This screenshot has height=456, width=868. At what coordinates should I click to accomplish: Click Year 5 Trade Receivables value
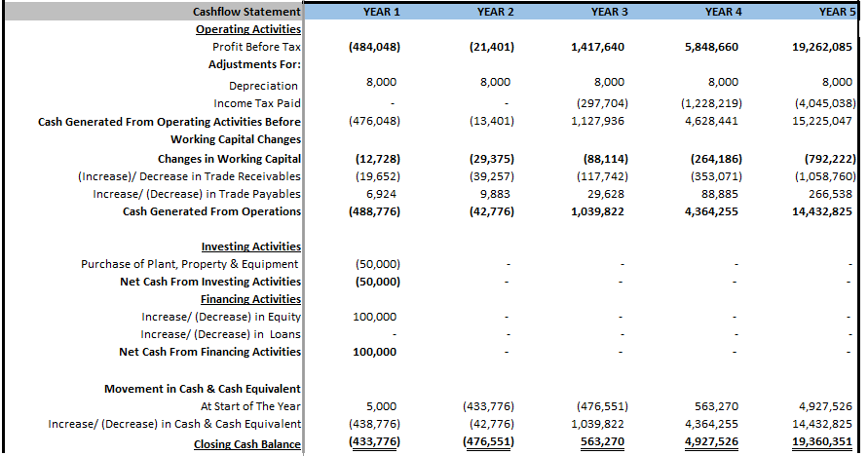[825, 176]
